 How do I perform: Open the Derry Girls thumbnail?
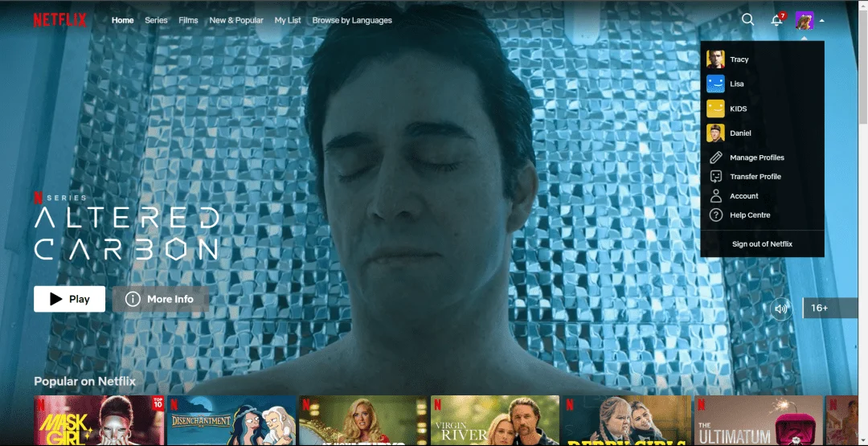click(627, 420)
